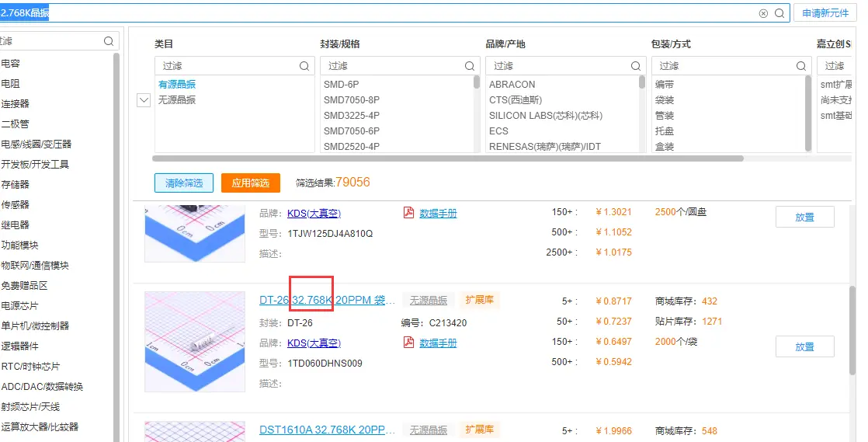
Task: Click the magnifier in the 品牌/产地 filter box
Action: pos(636,66)
